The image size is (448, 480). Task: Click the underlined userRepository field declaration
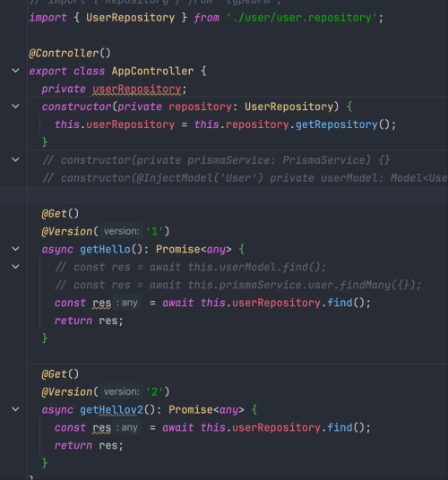pos(136,89)
